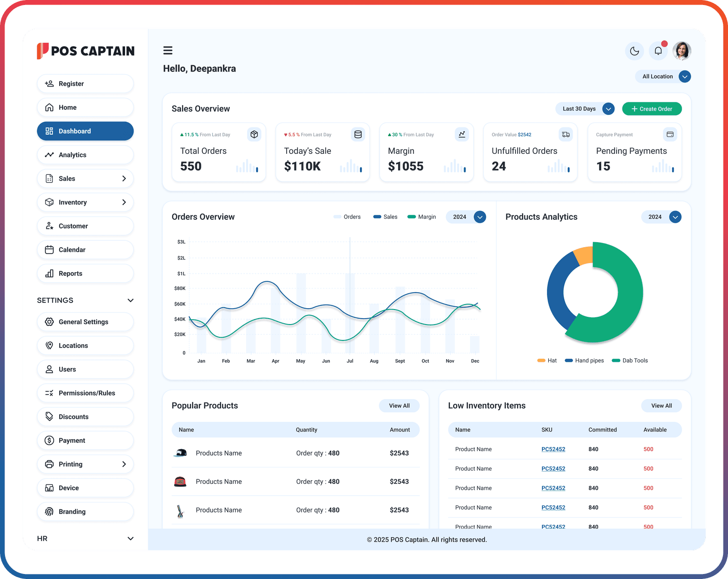Image resolution: width=728 pixels, height=579 pixels.
Task: Select the Discounts tag icon in sidebar
Action: (49, 416)
